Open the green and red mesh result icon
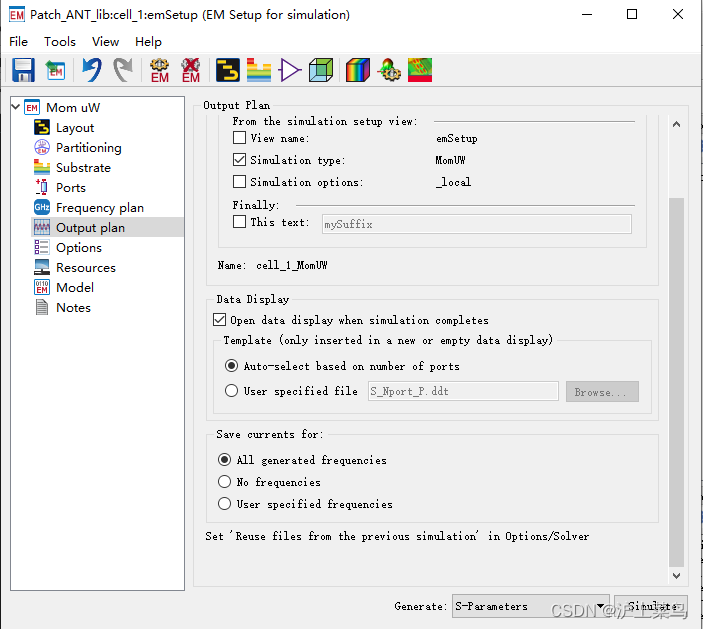This screenshot has height=629, width=703. point(420,70)
